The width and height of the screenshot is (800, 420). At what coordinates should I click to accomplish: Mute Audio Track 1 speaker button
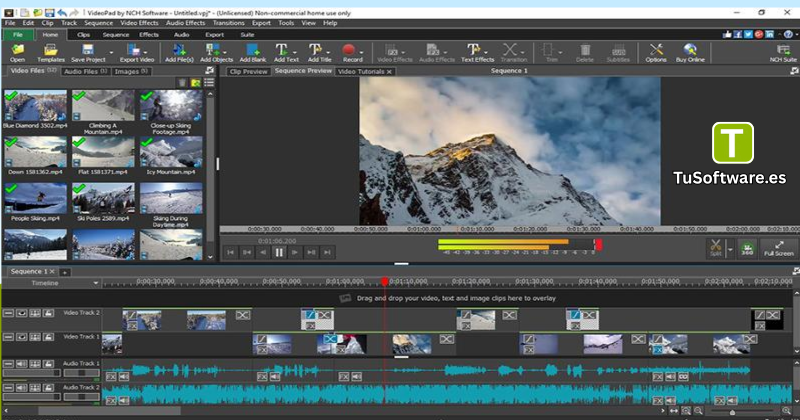click(21, 364)
